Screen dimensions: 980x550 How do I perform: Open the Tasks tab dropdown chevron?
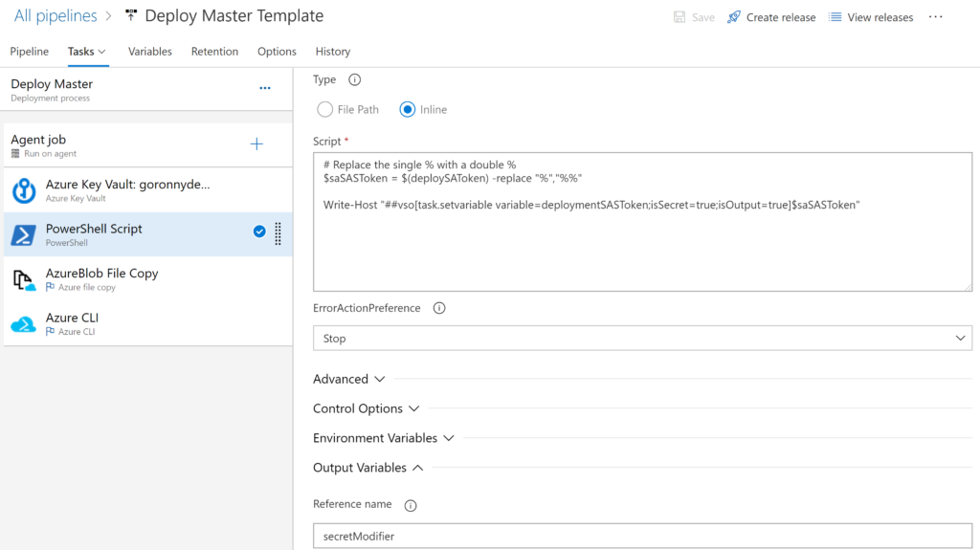coord(101,52)
